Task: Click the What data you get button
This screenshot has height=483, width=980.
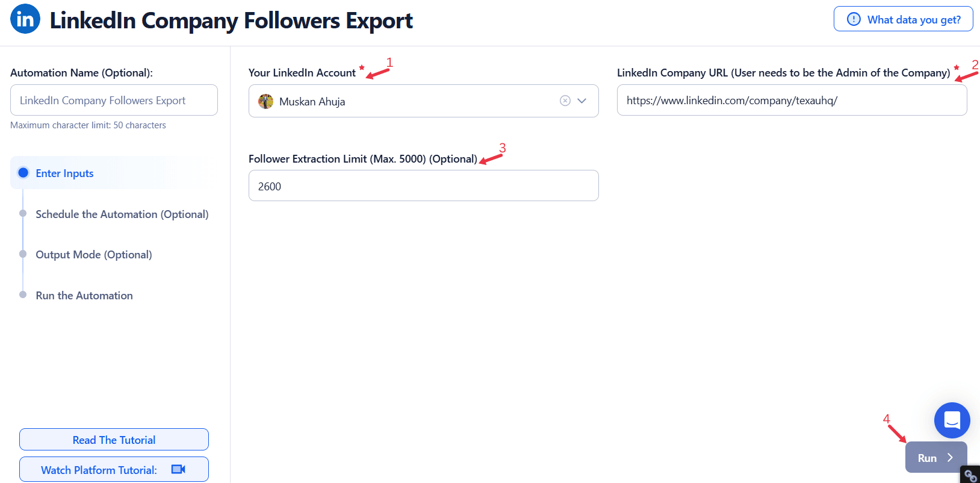Action: tap(903, 19)
